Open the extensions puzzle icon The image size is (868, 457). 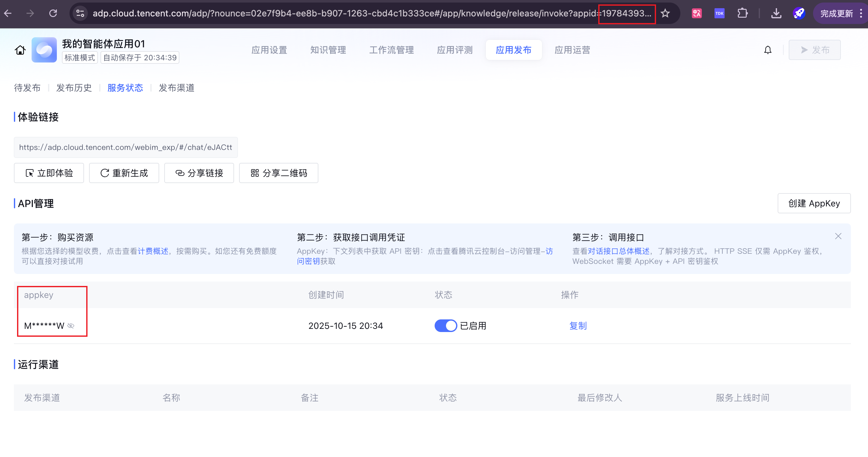coord(742,14)
